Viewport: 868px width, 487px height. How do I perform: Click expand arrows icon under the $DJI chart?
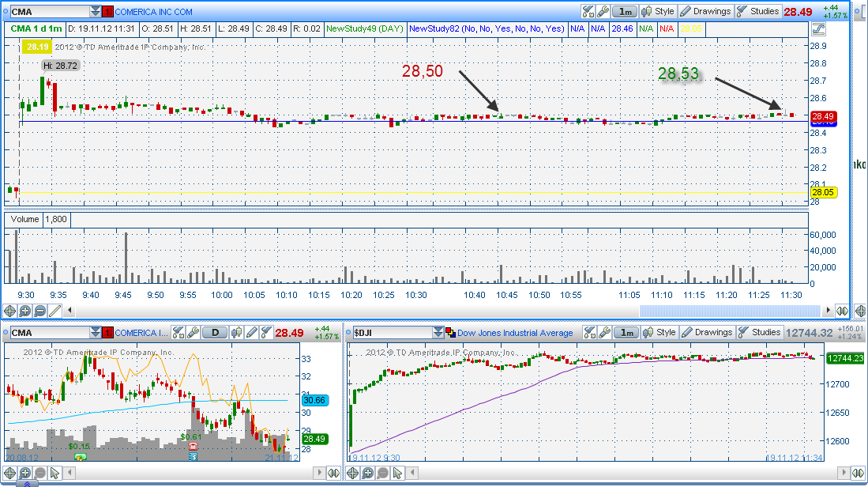[858, 473]
